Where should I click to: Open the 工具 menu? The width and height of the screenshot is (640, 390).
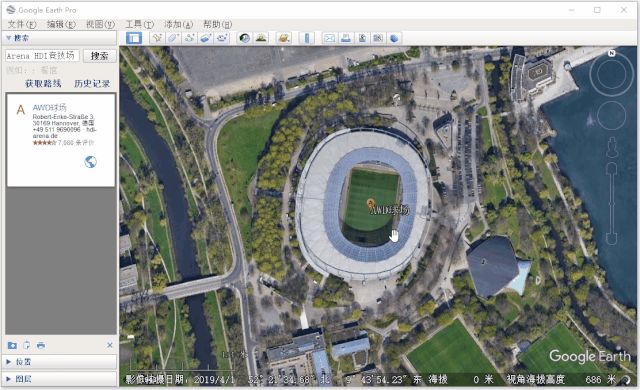tap(139, 24)
